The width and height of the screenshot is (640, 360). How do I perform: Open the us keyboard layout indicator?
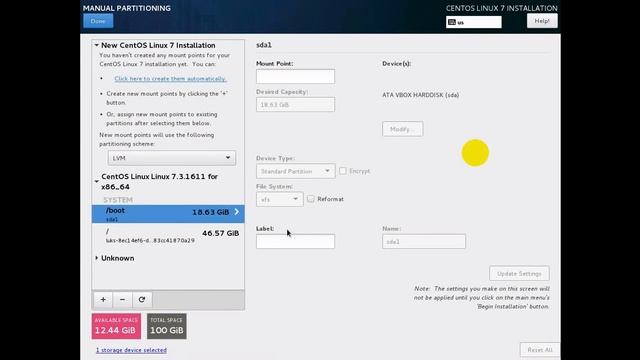tap(473, 22)
